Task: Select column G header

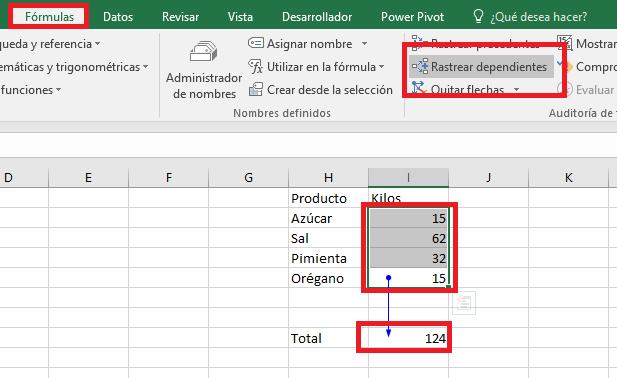Action: click(248, 178)
